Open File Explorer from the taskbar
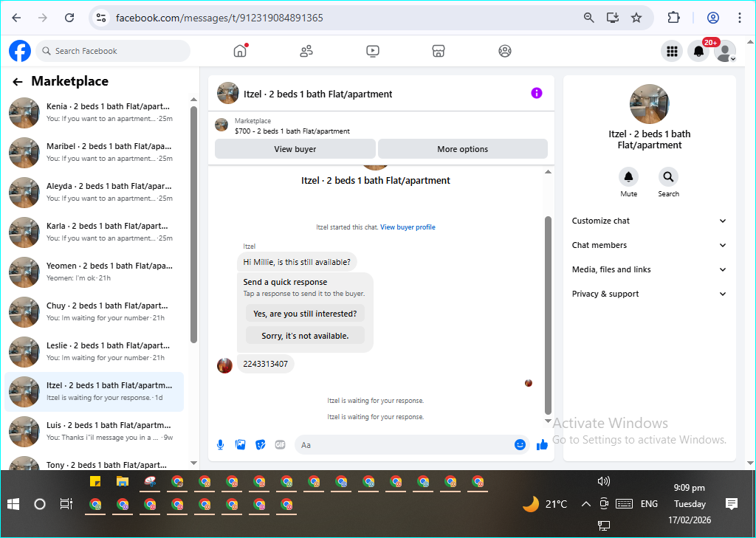Viewport: 756px width, 538px height. (x=123, y=482)
